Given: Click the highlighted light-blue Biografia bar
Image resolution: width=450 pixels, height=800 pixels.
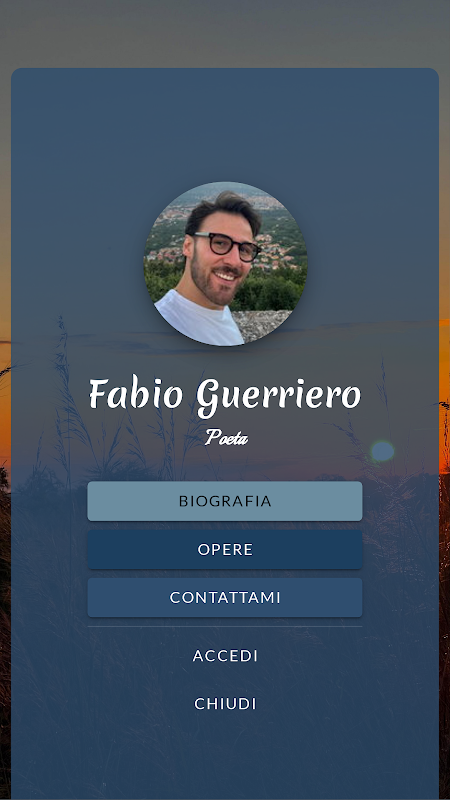Looking at the screenshot, I should 224,501.
